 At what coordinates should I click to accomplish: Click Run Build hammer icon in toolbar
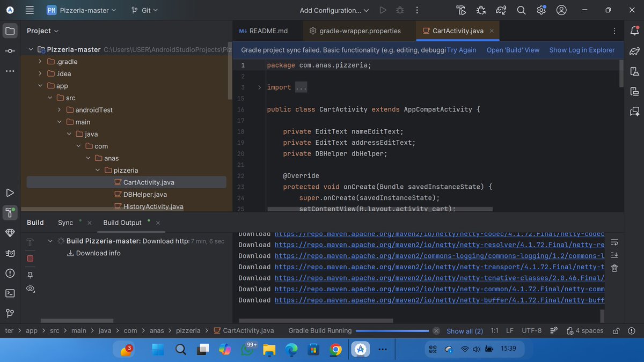461,10
